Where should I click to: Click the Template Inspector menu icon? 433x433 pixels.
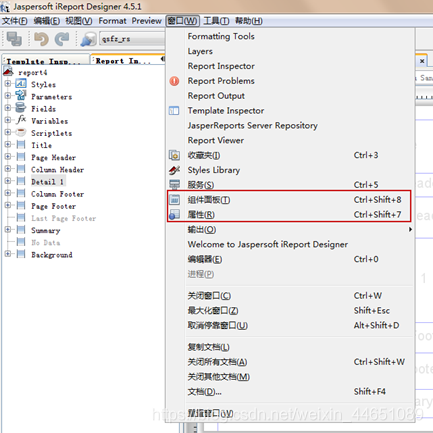(x=174, y=111)
